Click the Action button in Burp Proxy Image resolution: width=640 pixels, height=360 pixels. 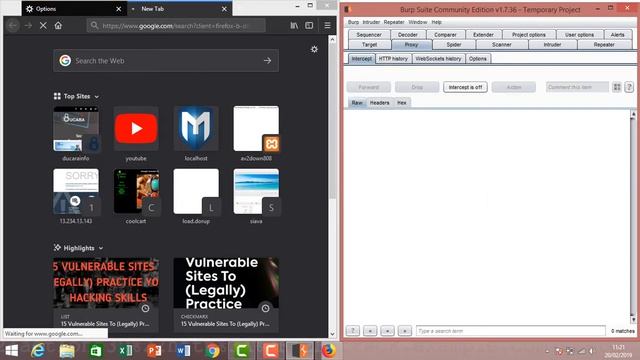pos(513,87)
